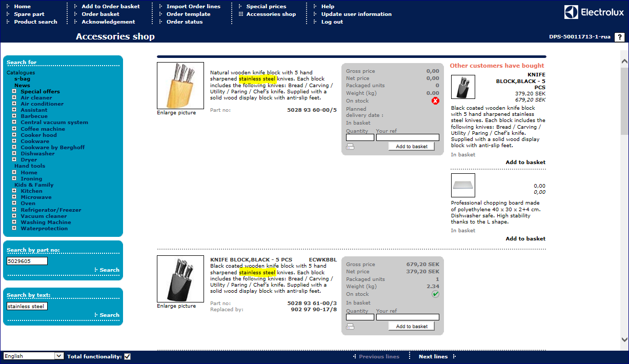The height and width of the screenshot is (364, 629).
Task: Open recommended black knife block thumbnail
Action: pyautogui.click(x=463, y=87)
